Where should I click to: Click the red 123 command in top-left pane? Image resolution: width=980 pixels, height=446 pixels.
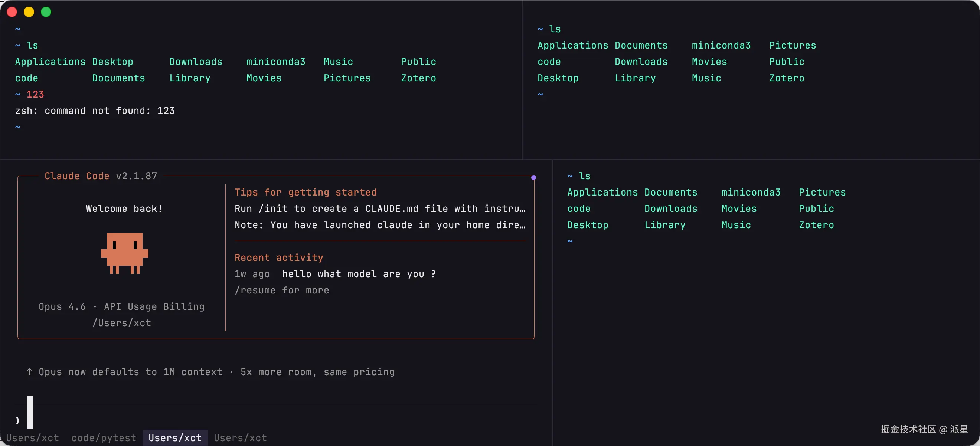coord(35,94)
